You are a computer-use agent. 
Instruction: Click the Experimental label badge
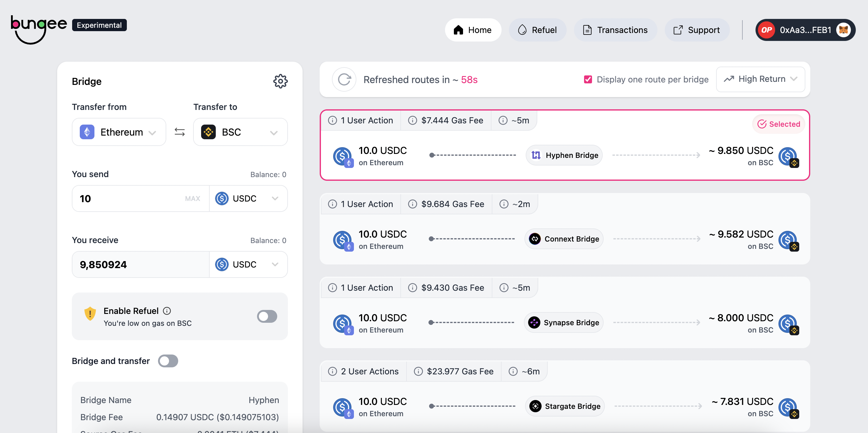pos(99,25)
